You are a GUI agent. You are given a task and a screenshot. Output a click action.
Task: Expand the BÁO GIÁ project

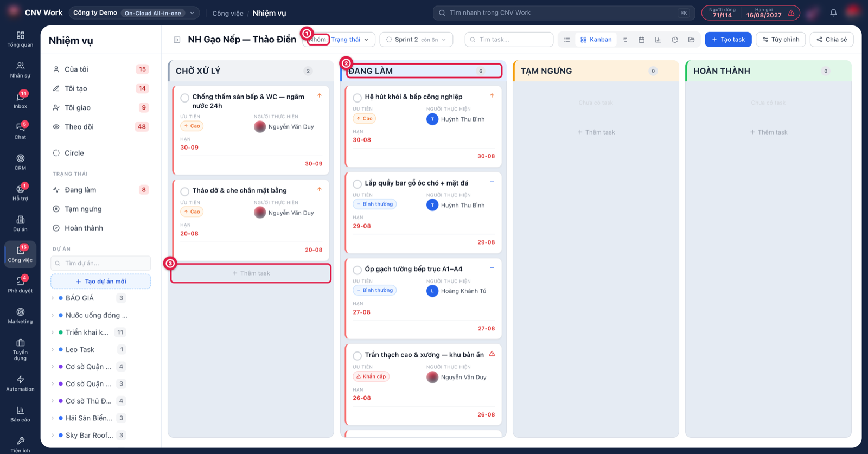[x=53, y=298]
